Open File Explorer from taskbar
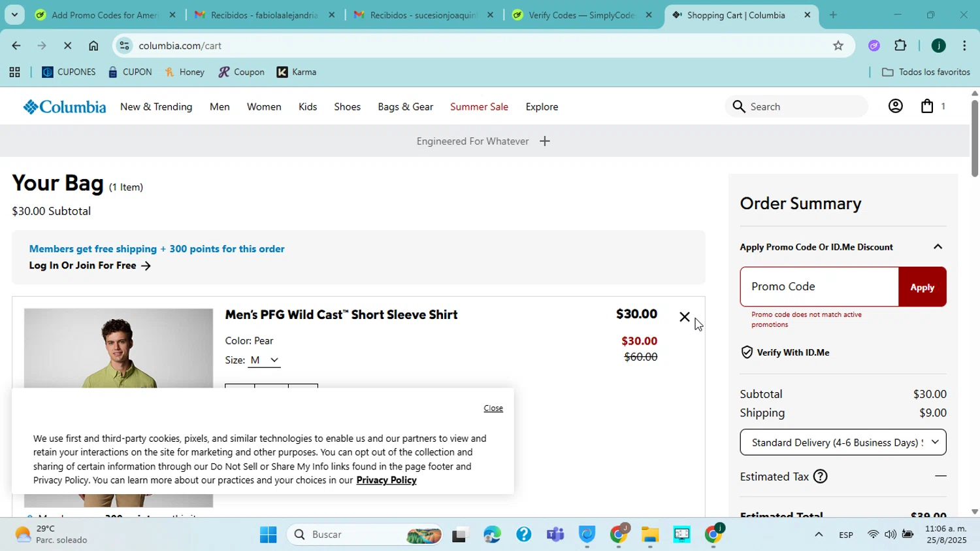This screenshot has width=980, height=551. click(650, 535)
